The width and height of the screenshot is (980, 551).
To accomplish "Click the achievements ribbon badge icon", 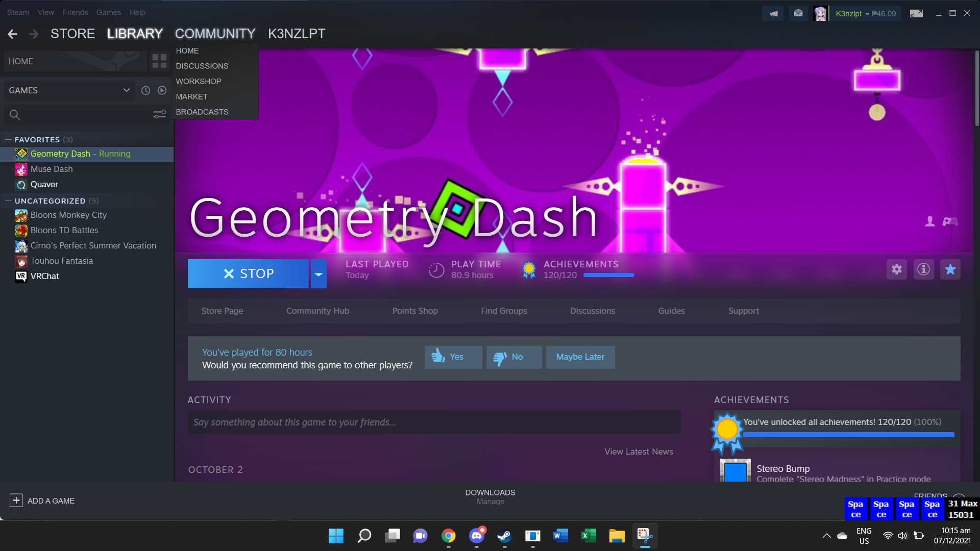I will [529, 269].
